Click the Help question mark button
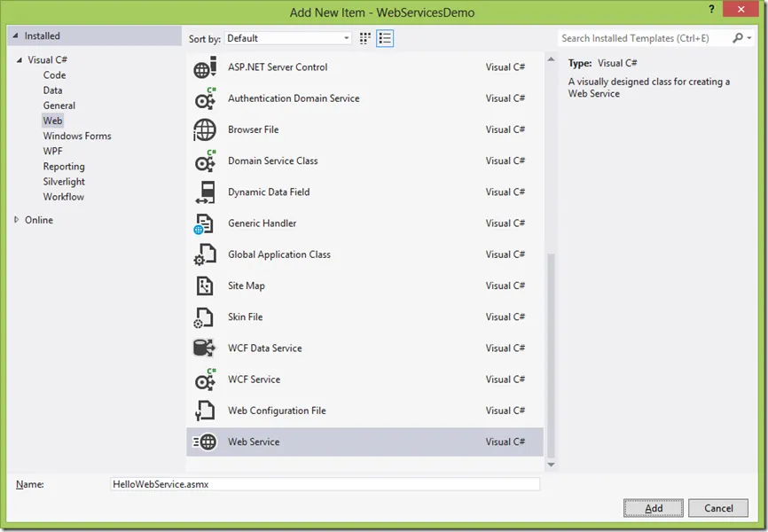The image size is (768, 532). (711, 9)
